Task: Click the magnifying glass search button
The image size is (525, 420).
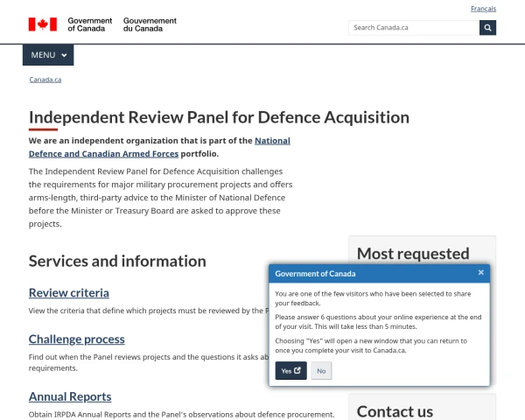Action: click(487, 27)
